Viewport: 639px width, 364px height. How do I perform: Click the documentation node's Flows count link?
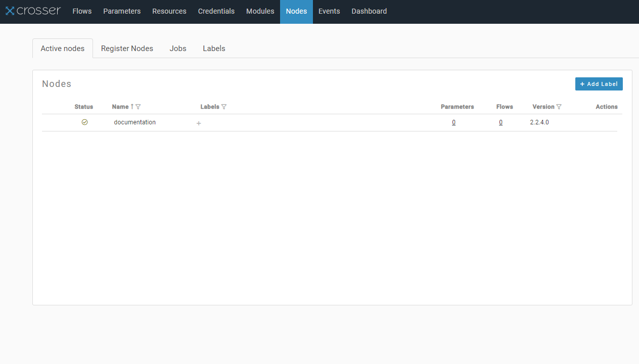pyautogui.click(x=500, y=122)
